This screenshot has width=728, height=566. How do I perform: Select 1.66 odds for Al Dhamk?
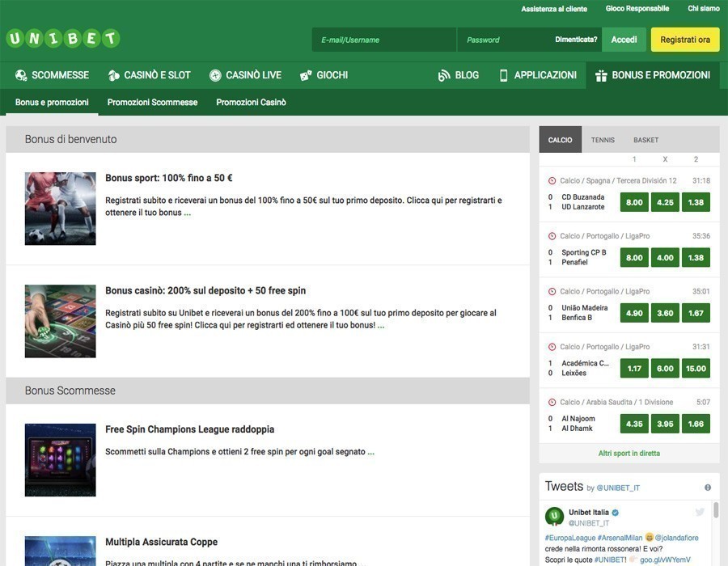click(x=696, y=424)
